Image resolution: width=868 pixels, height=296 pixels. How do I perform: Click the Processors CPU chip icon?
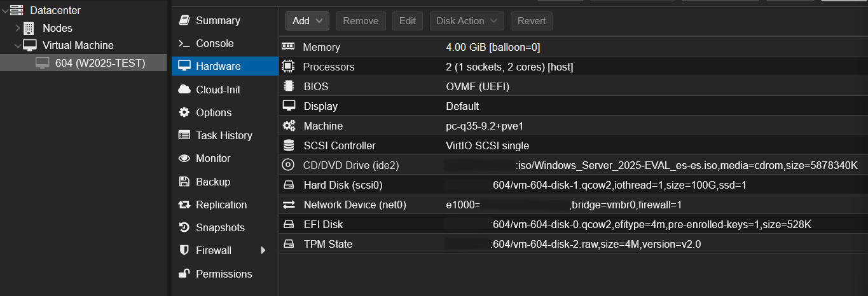[x=288, y=67]
